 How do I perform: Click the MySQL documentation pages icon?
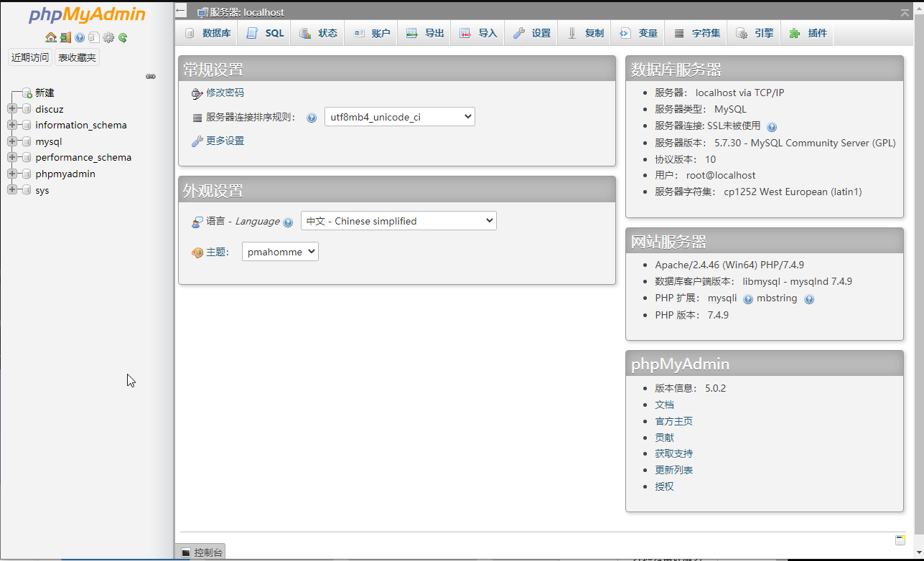coord(94,37)
